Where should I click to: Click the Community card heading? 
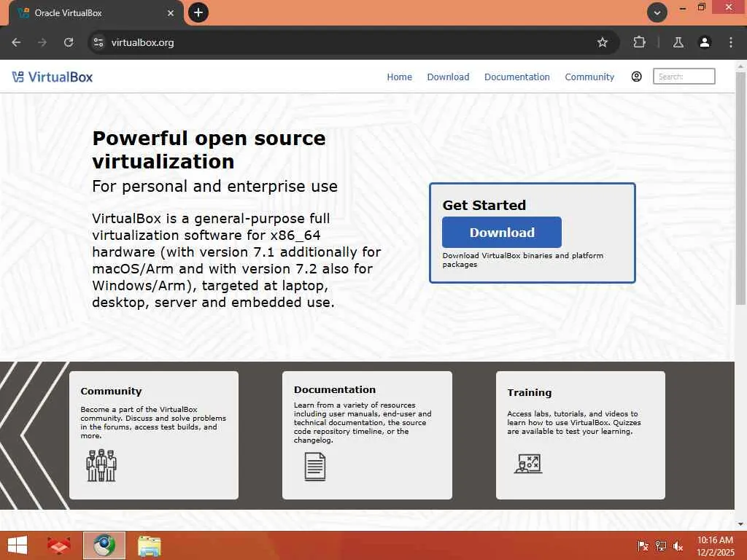(111, 391)
